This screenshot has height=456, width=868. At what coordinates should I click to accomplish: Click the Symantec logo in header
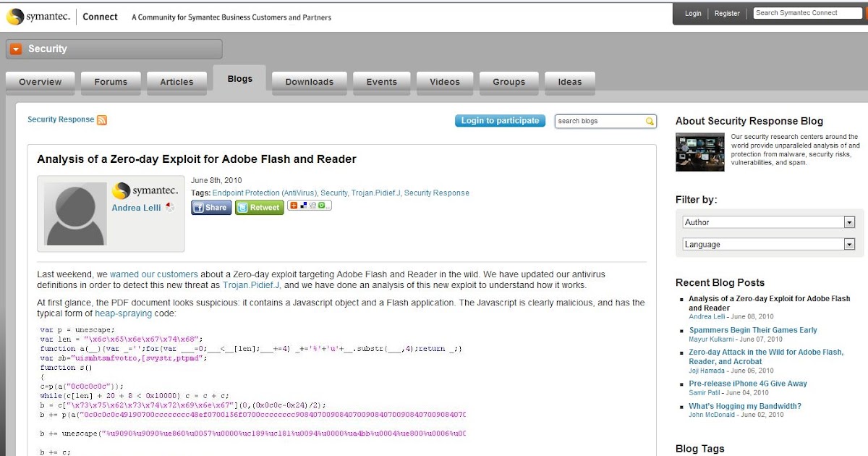tap(38, 17)
